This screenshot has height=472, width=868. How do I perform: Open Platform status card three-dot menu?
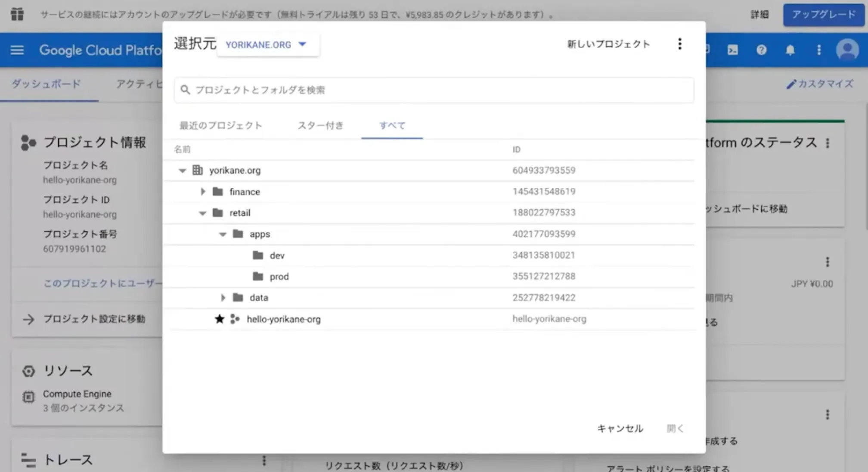(827, 143)
